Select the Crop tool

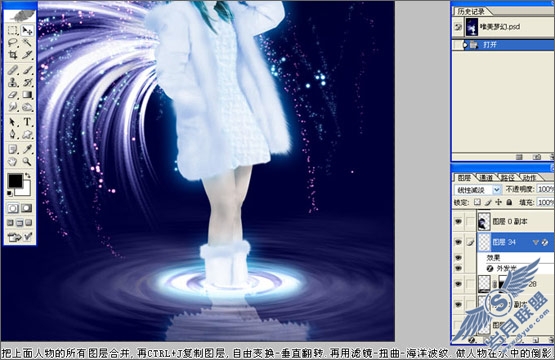click(13, 55)
